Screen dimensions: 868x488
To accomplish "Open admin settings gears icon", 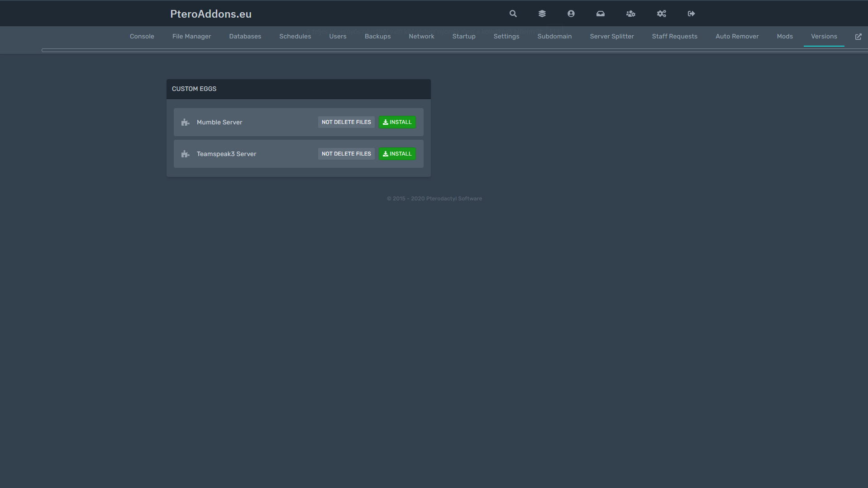I will tap(661, 14).
